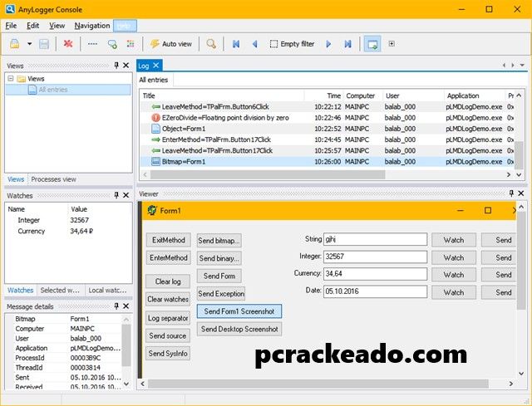The image size is (532, 406).
Task: Click the Save log toolbar icon
Action: tap(44, 43)
